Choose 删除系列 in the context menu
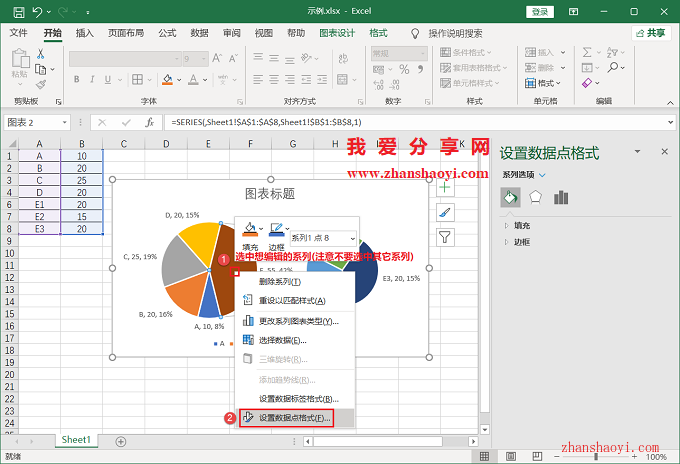Image resolution: width=680 pixels, height=464 pixels. [x=295, y=282]
